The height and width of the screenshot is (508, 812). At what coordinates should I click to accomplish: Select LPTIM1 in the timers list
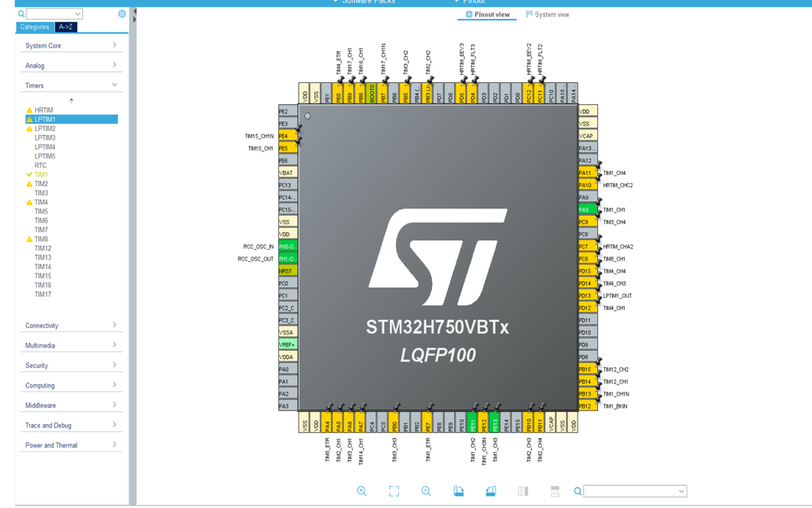[x=72, y=119]
